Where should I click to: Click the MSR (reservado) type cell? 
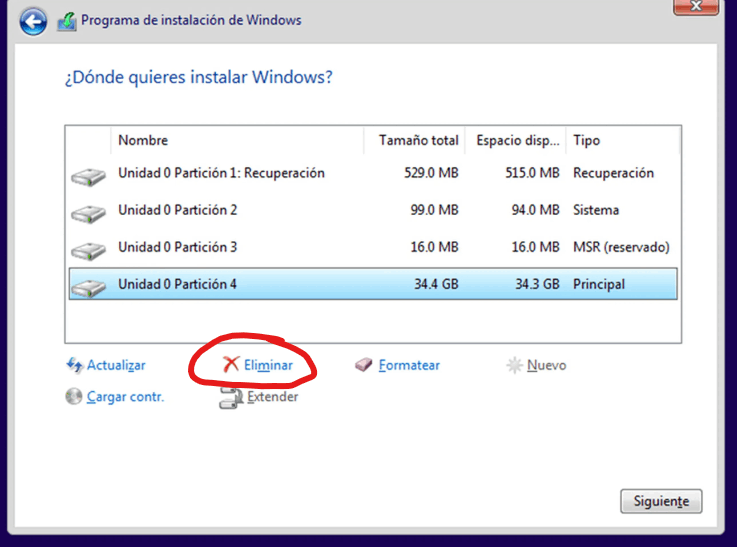621,247
